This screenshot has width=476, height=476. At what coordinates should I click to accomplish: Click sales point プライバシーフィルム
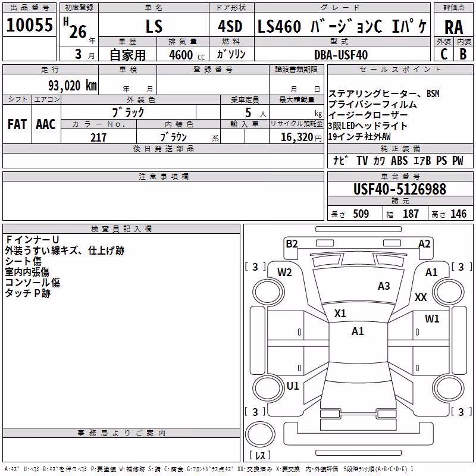pyautogui.click(x=373, y=105)
